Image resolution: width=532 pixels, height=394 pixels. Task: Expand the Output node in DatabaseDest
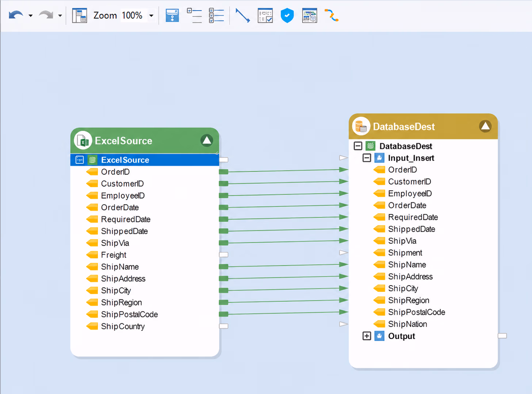367,336
